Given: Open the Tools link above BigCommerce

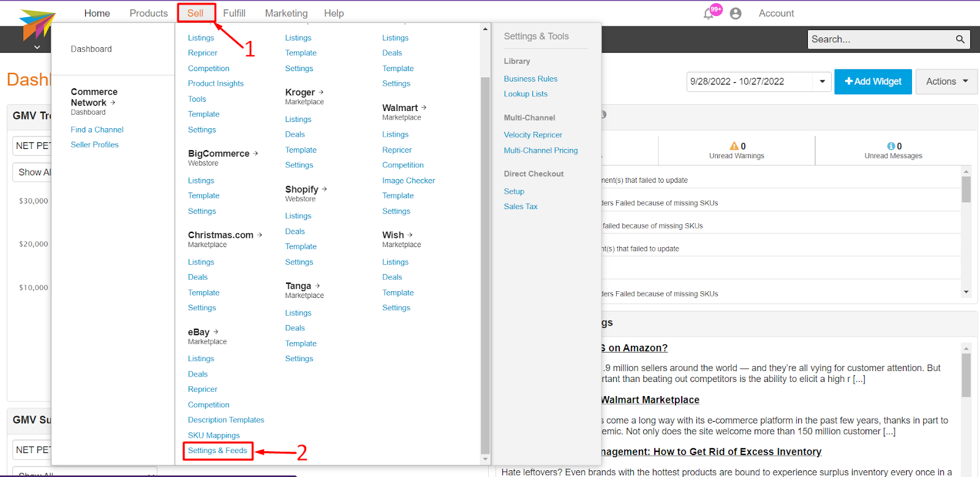Looking at the screenshot, I should point(197,99).
